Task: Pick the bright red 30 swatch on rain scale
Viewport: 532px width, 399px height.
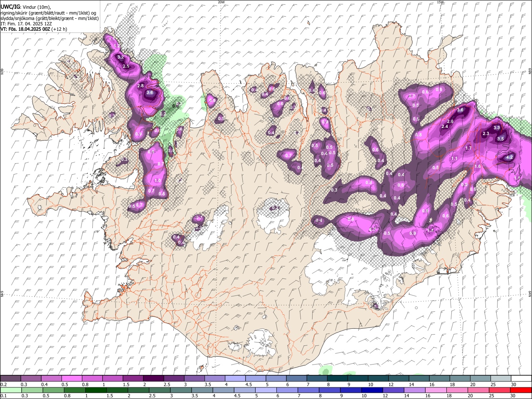Action: 521,390
